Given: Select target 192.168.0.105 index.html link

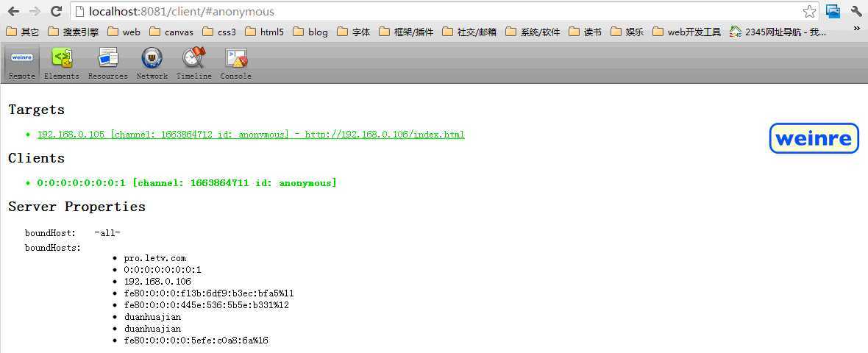Looking at the screenshot, I should 251,135.
